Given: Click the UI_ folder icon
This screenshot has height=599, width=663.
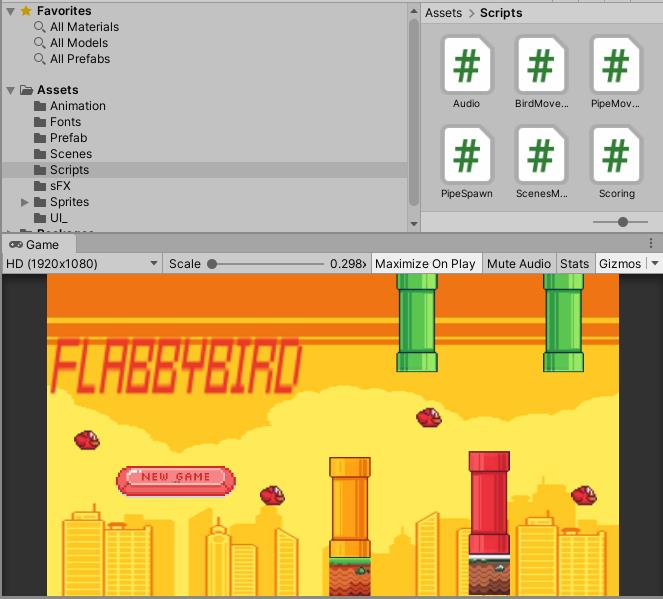Looking at the screenshot, I should [40, 218].
